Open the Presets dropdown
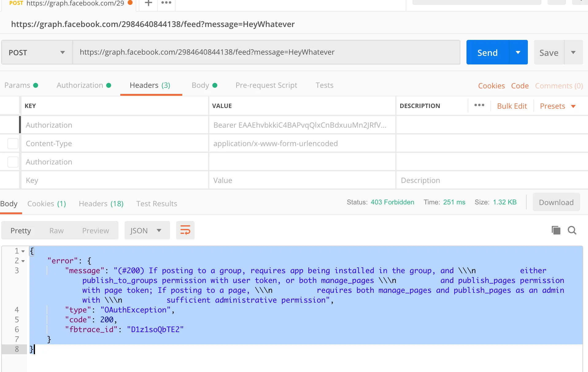 [x=558, y=106]
